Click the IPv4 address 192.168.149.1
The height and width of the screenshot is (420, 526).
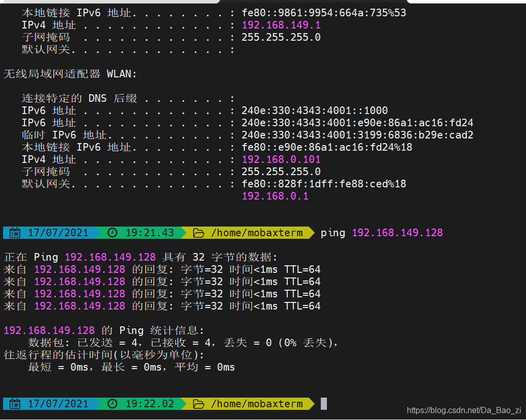pyautogui.click(x=281, y=25)
